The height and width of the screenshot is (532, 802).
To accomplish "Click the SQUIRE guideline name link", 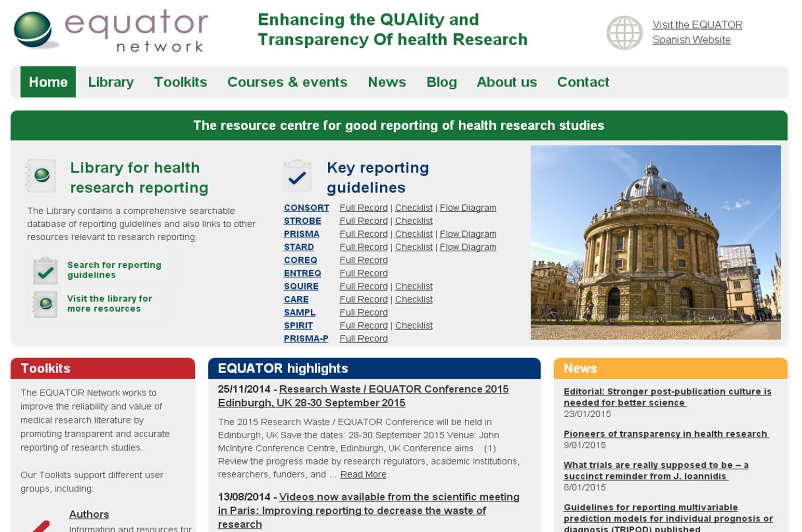I will (x=301, y=286).
